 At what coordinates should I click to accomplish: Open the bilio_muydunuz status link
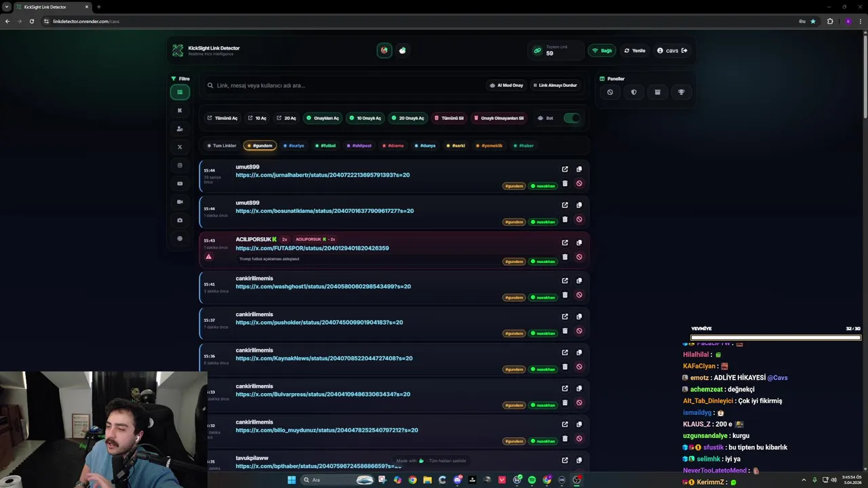pos(327,430)
